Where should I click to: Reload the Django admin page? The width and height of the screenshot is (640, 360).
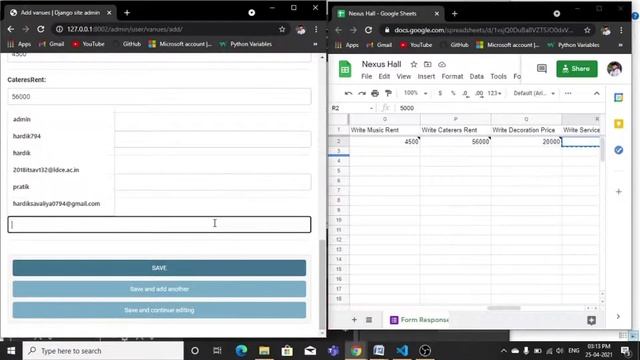click(40, 29)
